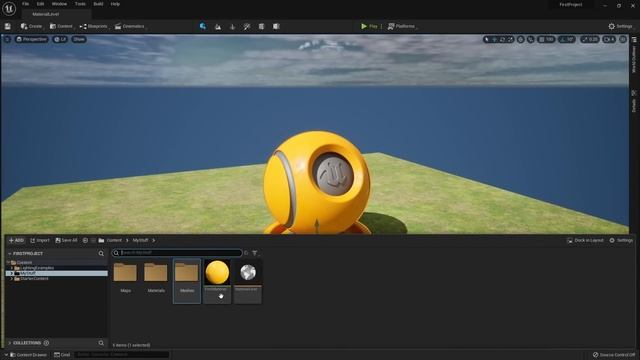640x360 pixels.
Task: Select the Rotate gizmo tool
Action: click(x=502, y=40)
